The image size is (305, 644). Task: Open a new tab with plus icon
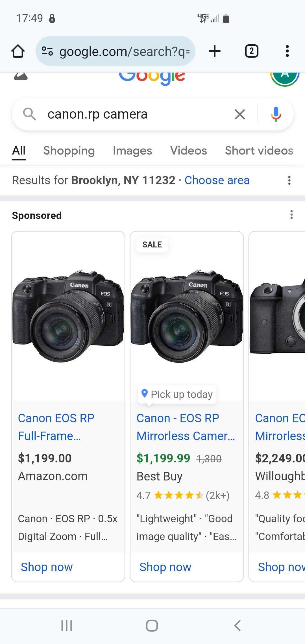pyautogui.click(x=215, y=51)
